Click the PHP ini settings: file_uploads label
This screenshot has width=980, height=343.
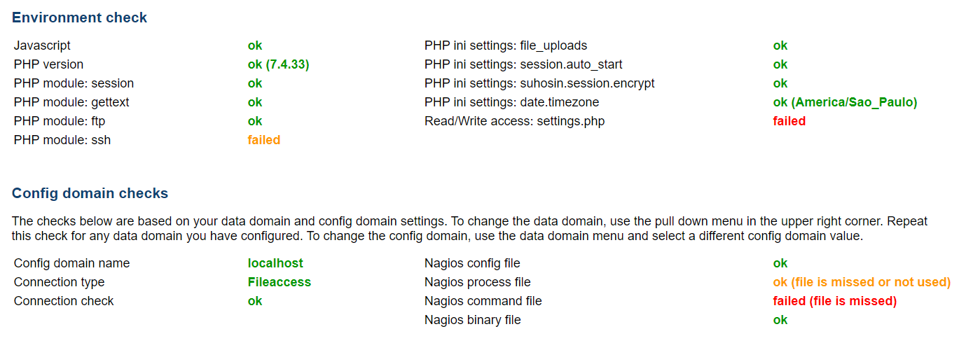click(505, 45)
